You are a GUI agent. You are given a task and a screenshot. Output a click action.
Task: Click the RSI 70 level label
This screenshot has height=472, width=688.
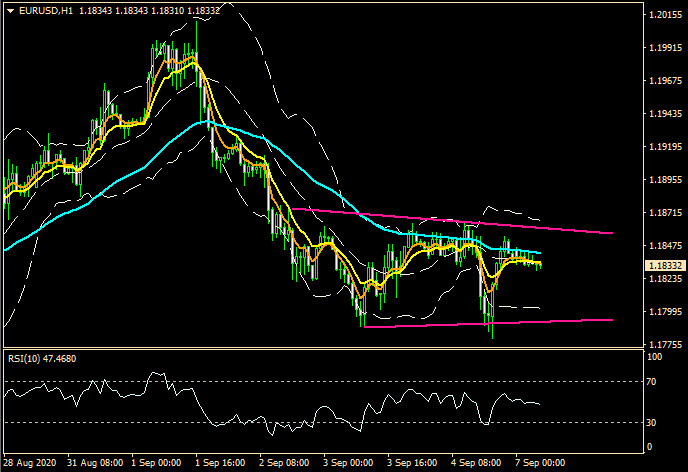tap(654, 382)
